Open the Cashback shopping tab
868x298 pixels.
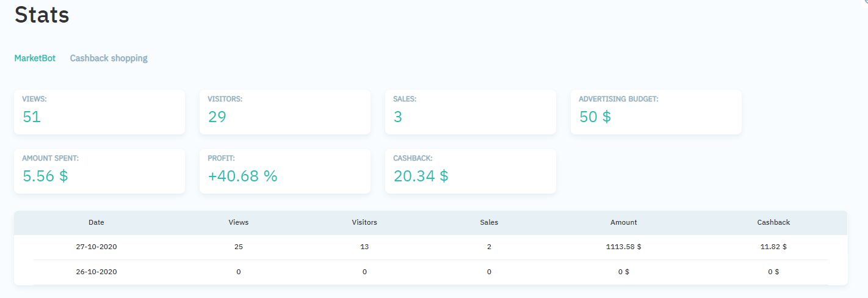tap(109, 58)
